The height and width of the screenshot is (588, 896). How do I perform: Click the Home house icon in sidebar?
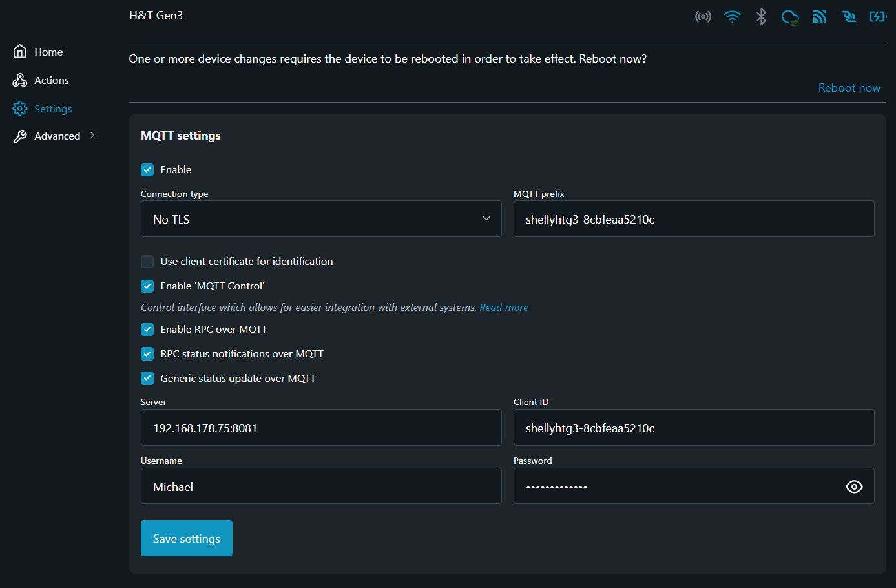(20, 52)
